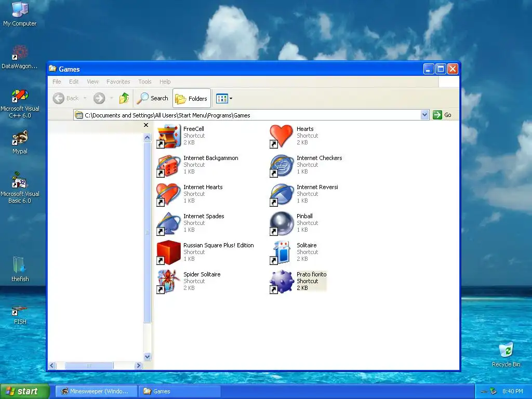Open the Tools menu

(145, 82)
